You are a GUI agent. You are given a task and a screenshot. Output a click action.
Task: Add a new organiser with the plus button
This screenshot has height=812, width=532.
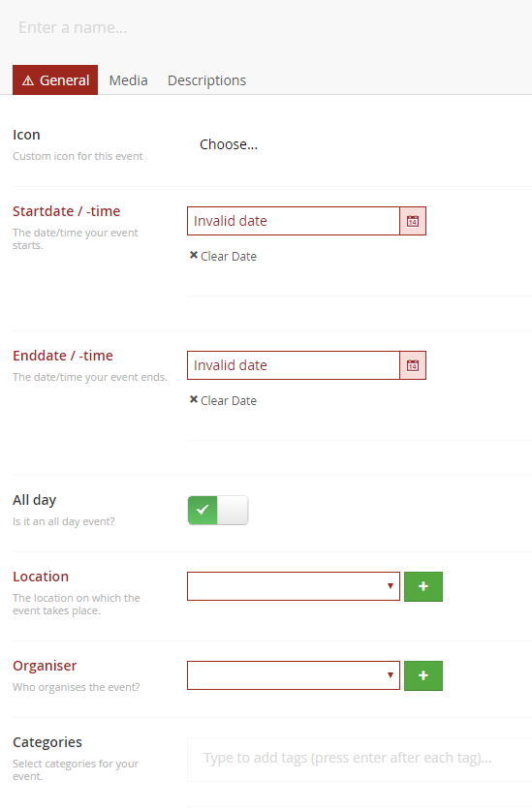point(423,675)
